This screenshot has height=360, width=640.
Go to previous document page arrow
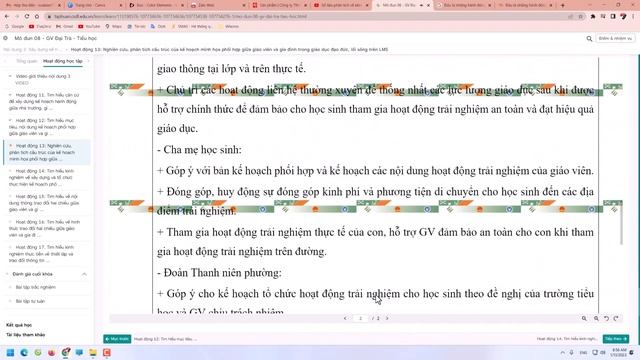point(345,318)
